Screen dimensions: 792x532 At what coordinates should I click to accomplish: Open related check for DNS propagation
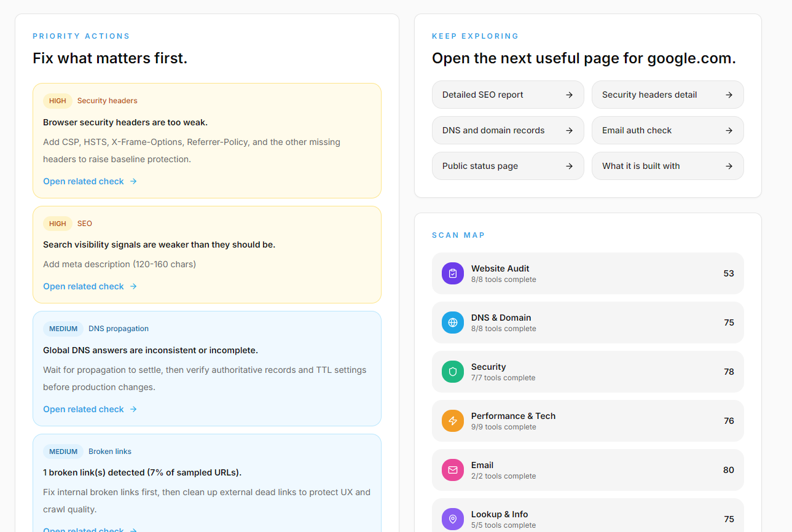[x=90, y=409]
